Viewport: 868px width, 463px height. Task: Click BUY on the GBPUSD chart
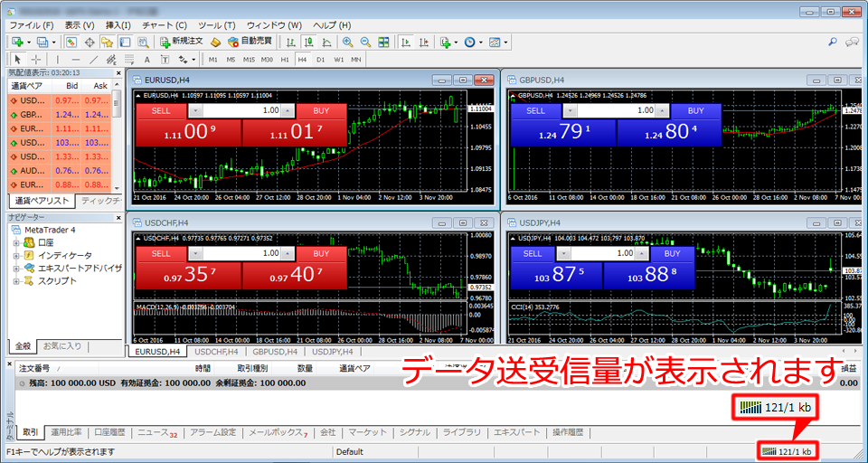(x=696, y=110)
